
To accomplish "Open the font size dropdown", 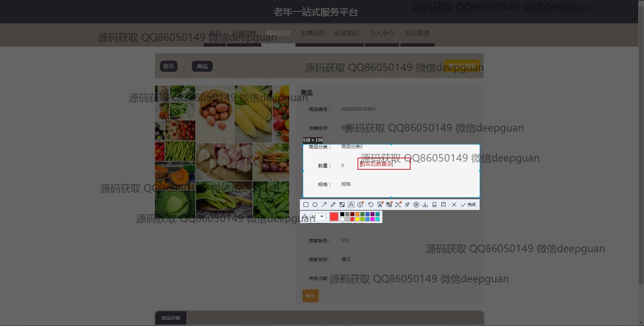I will pos(322,217).
